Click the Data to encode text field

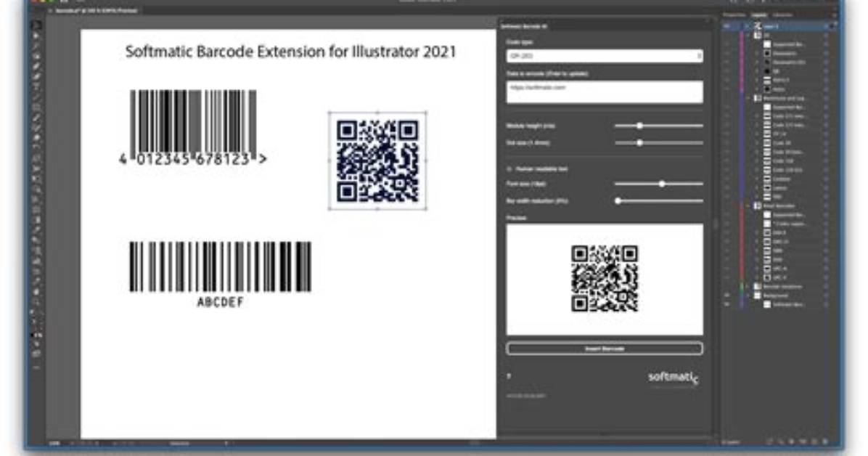pos(605,92)
